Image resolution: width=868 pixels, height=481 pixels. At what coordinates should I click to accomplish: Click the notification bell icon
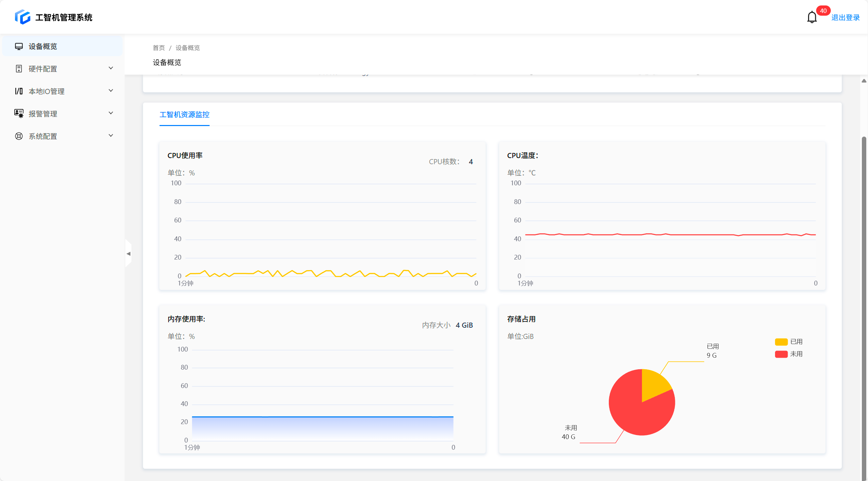pos(812,17)
